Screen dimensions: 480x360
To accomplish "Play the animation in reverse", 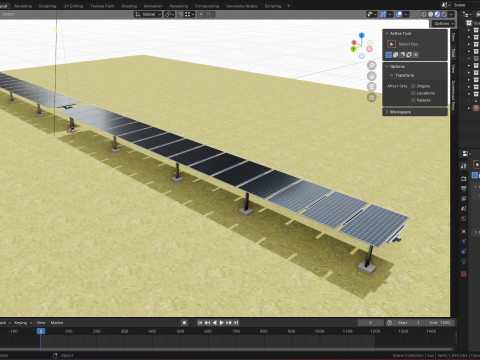I will point(214,323).
